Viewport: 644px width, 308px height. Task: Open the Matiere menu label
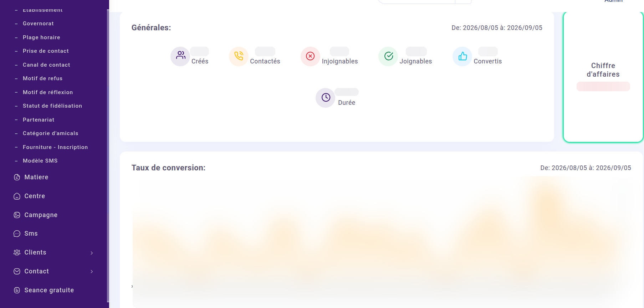click(x=36, y=177)
